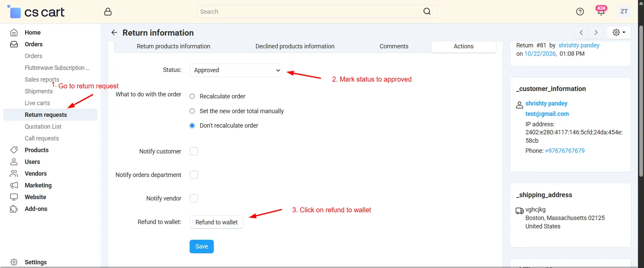Click the shipping truck icon
Image resolution: width=644 pixels, height=268 pixels.
(x=520, y=211)
